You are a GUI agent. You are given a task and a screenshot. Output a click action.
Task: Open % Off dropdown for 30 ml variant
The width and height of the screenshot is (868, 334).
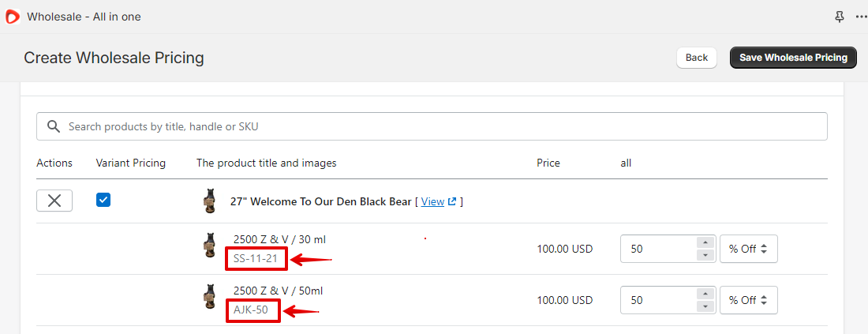click(748, 250)
